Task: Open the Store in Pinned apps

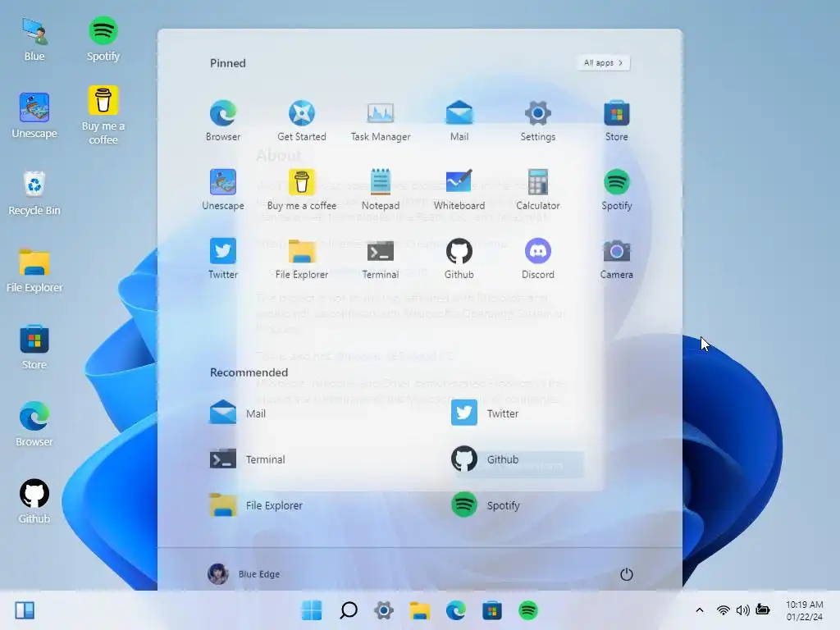Action: [x=617, y=121]
